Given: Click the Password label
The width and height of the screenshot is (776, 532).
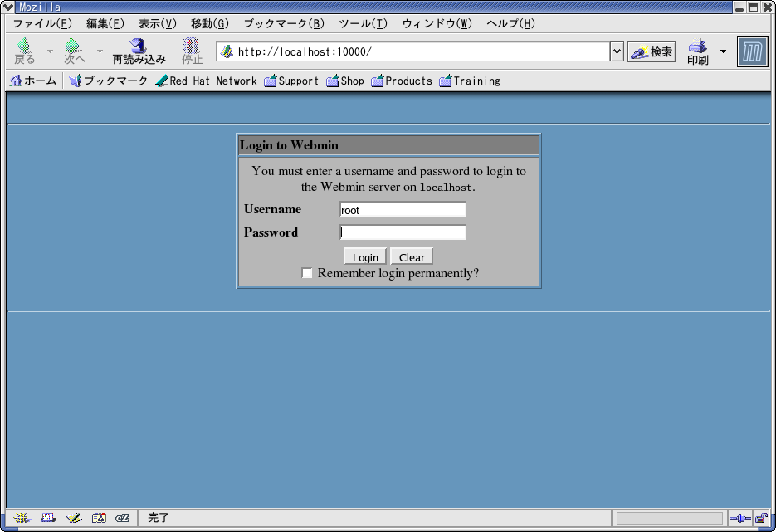Looking at the screenshot, I should [x=271, y=232].
